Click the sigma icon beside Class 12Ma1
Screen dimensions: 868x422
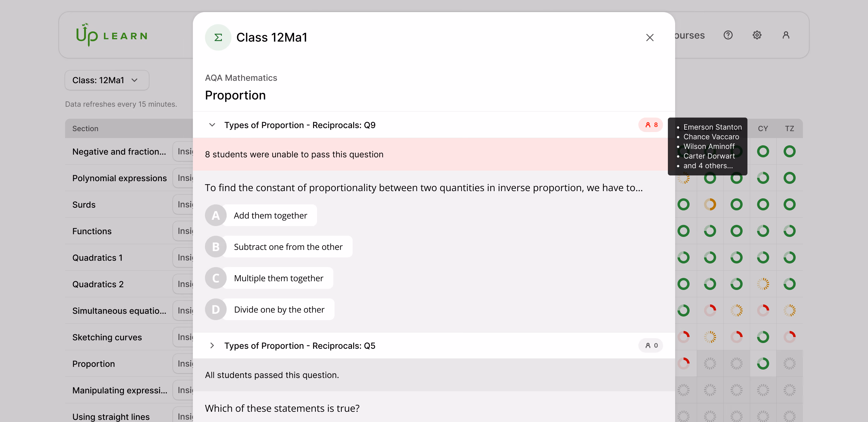[218, 37]
